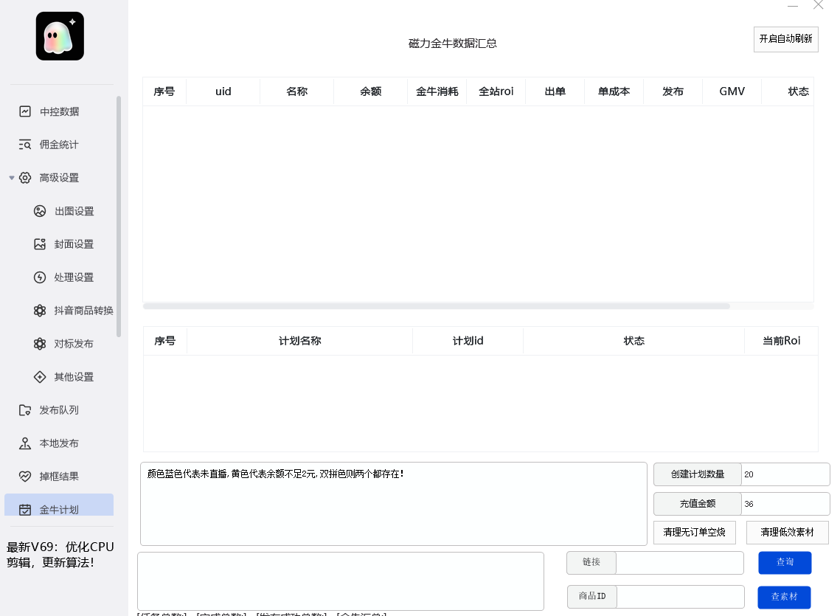Click the 单成本 column header
The height and width of the screenshot is (616, 840).
point(614,91)
